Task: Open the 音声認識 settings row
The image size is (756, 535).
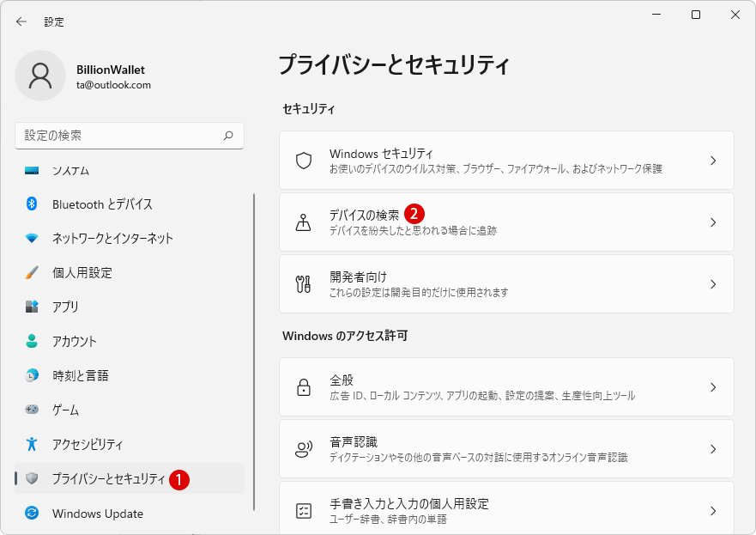Action: [x=507, y=449]
